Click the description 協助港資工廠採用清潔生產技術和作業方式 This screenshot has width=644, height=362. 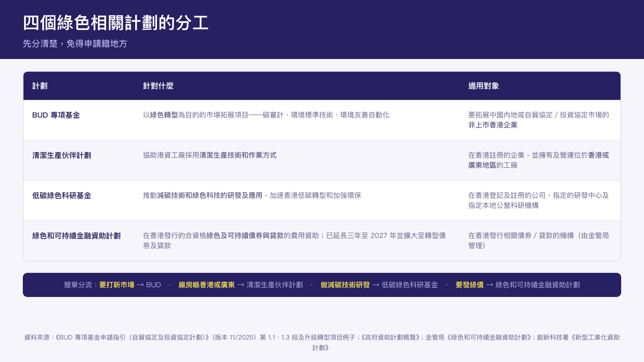pyautogui.click(x=210, y=155)
